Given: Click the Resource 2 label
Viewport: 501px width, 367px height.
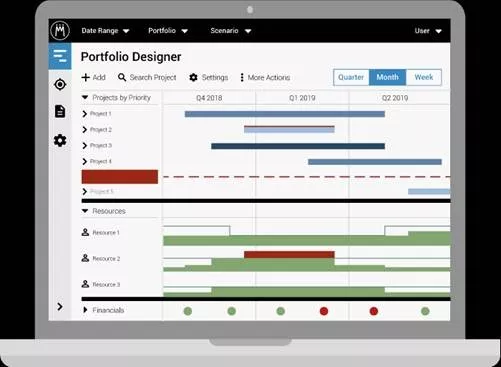Looking at the screenshot, I should click(106, 258).
